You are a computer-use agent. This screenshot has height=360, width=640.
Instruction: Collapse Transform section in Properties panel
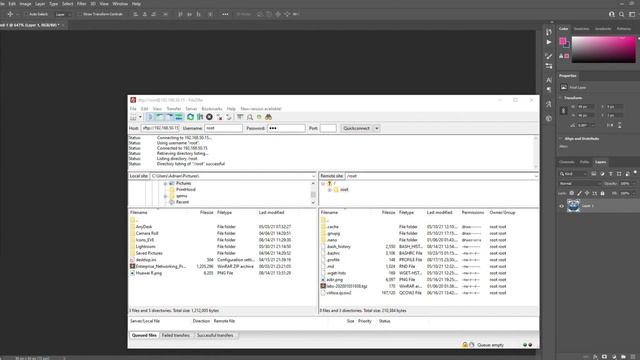(560, 98)
